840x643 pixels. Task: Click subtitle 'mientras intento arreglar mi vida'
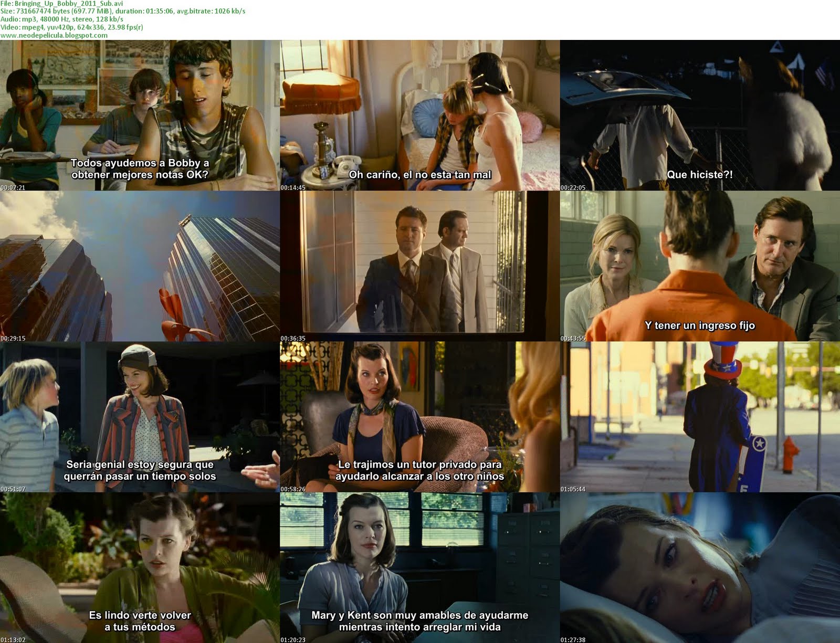click(x=420, y=627)
